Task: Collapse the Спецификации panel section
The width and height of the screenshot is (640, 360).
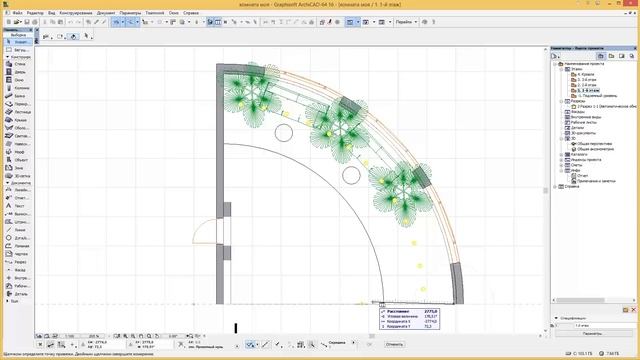Action: click(x=556, y=318)
